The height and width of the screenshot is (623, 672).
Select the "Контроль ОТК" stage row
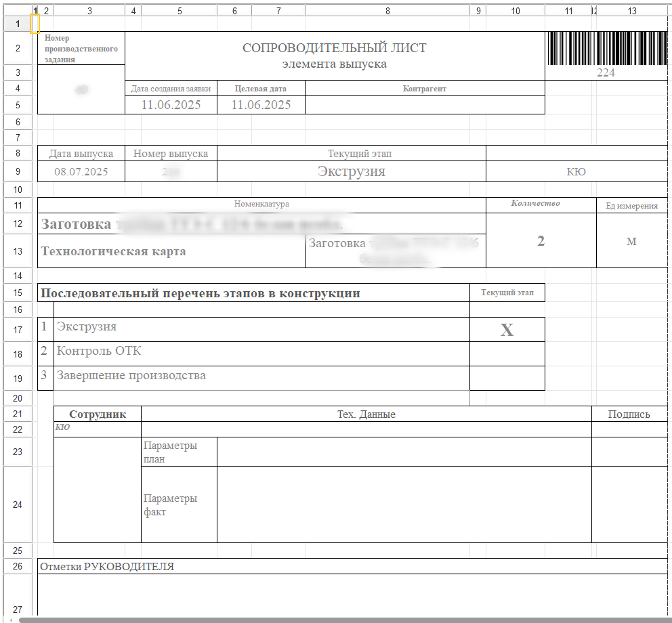click(99, 351)
